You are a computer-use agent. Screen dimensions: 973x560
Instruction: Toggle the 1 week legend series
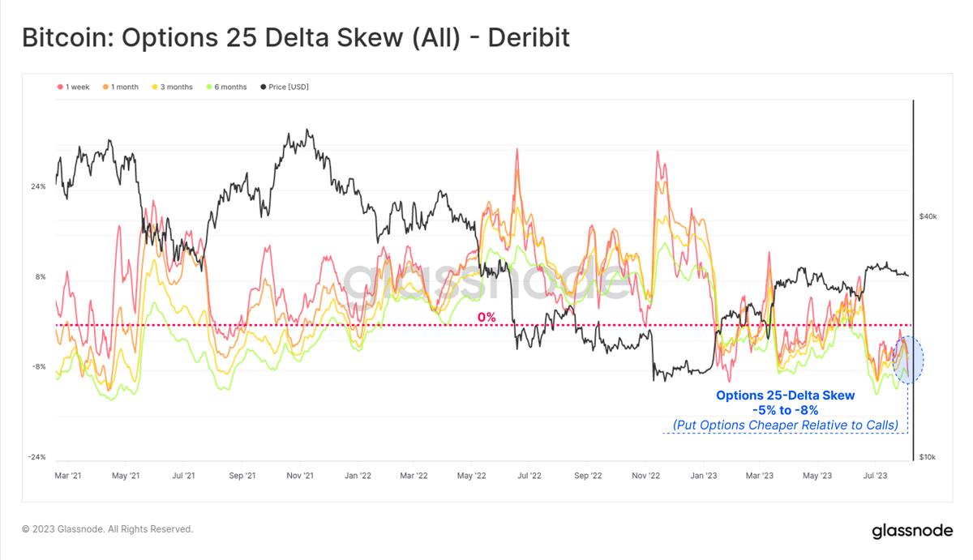coord(74,87)
